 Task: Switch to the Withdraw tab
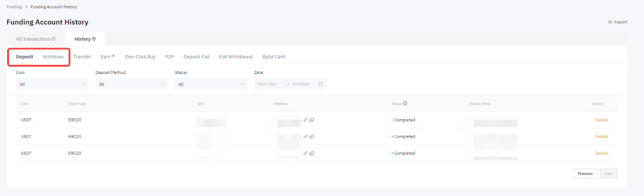tap(53, 57)
